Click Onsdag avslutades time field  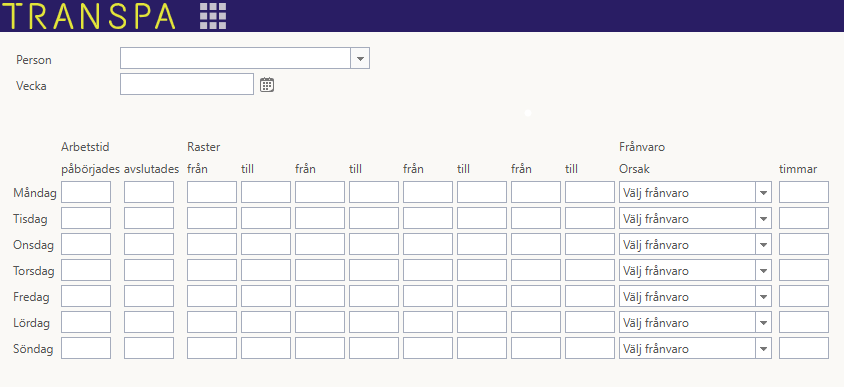point(149,244)
